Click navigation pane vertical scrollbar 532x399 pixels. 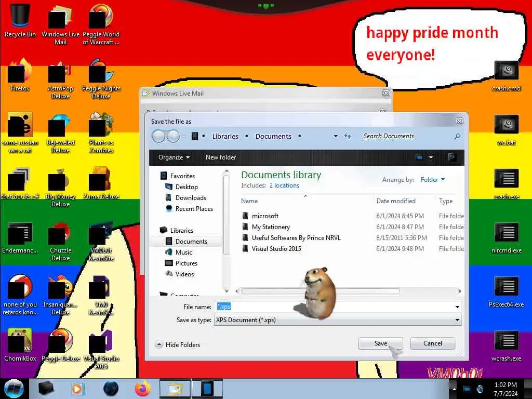[x=227, y=214]
